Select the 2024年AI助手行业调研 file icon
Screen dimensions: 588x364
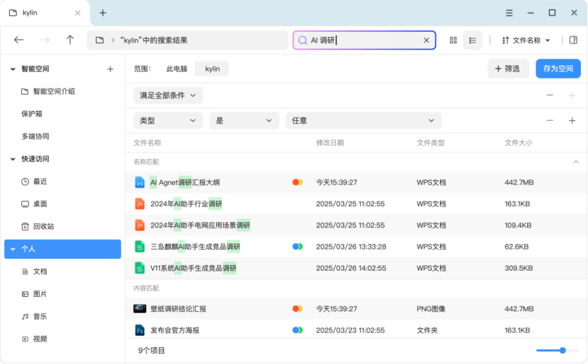(139, 204)
